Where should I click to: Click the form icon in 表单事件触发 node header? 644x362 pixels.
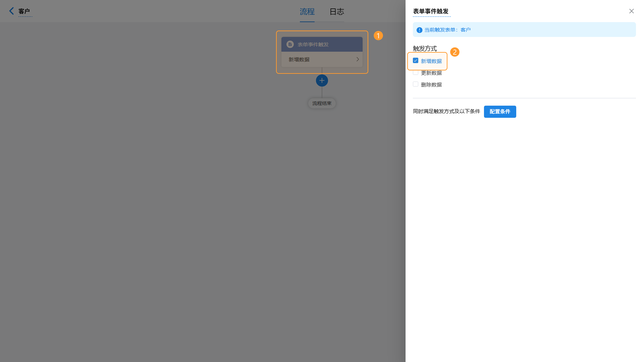point(290,44)
